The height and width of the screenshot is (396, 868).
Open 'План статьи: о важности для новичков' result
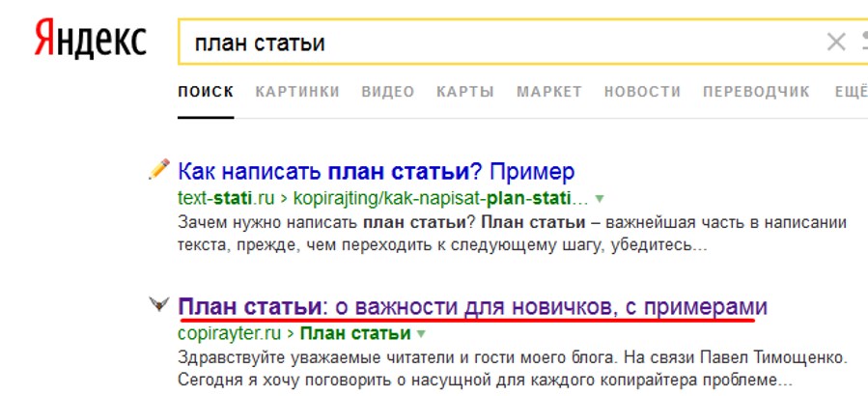[x=473, y=307]
